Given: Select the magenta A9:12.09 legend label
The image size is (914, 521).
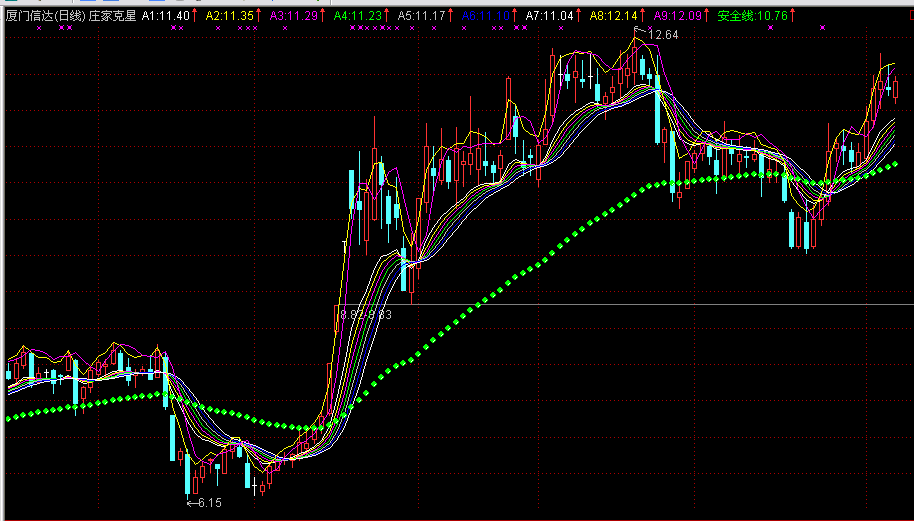Looking at the screenshot, I should click(676, 17).
